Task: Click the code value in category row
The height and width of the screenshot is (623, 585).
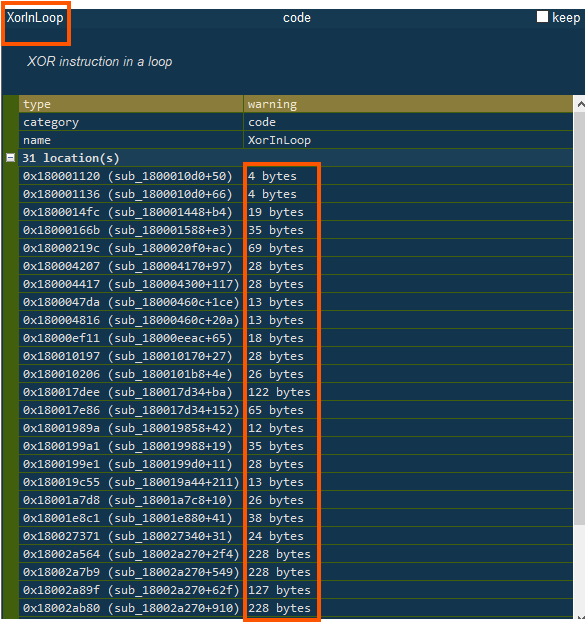Action: coord(408,122)
